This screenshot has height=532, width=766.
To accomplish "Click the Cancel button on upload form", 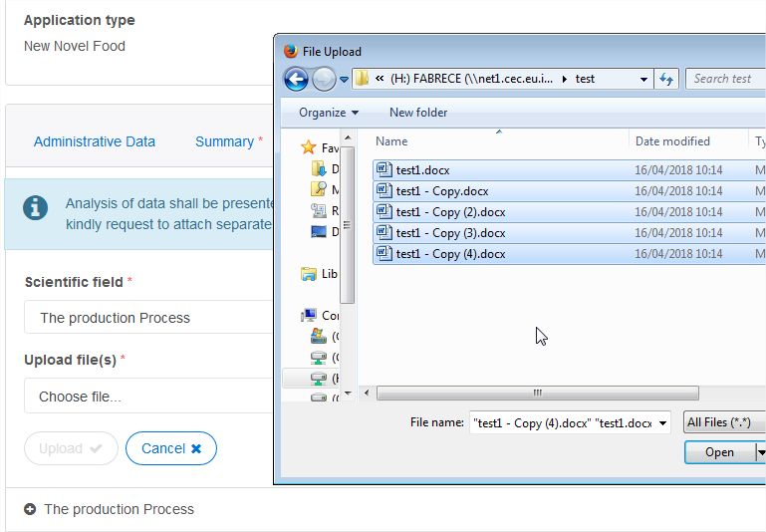I will (171, 448).
